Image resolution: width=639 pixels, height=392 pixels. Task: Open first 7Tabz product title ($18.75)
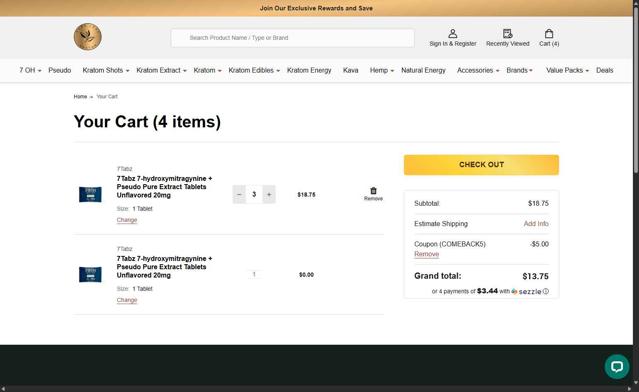click(x=164, y=187)
